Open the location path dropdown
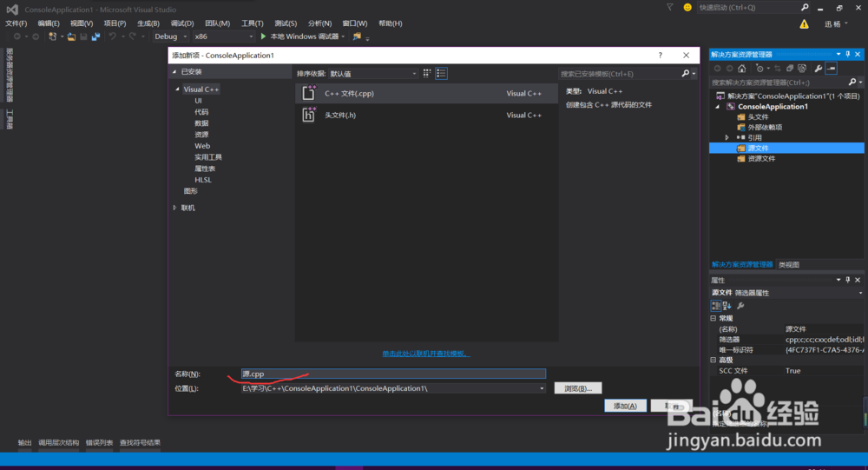868x470 pixels. [542, 388]
